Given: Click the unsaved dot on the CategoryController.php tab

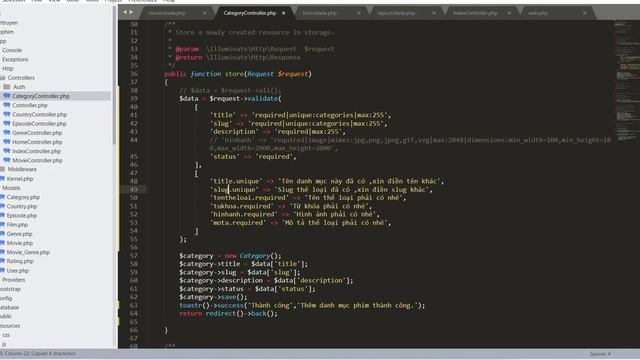Looking at the screenshot, I should pos(284,13).
